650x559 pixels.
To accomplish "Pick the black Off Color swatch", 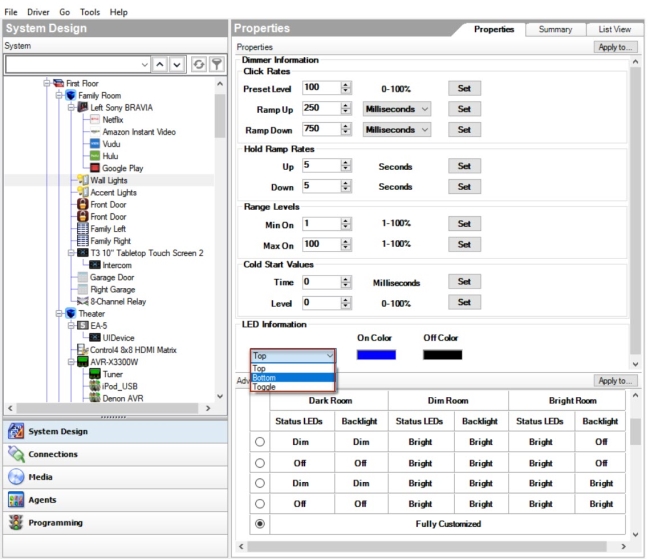I will pos(442,355).
